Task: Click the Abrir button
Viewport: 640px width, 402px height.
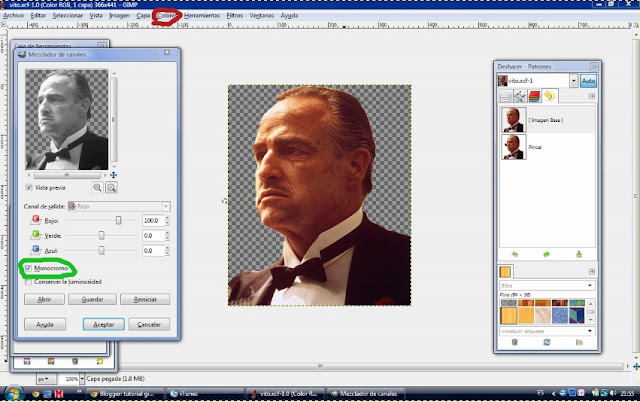Action: pyautogui.click(x=44, y=299)
